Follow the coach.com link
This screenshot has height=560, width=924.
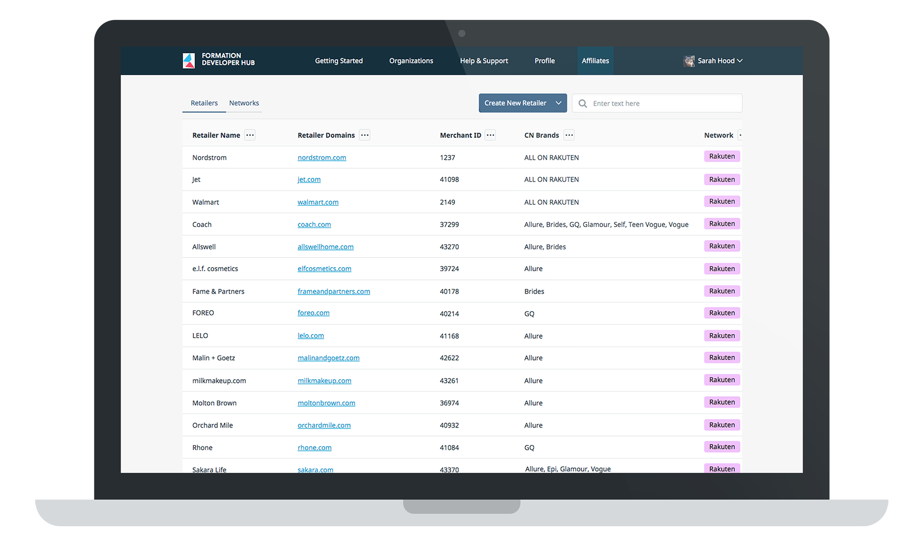click(x=314, y=224)
